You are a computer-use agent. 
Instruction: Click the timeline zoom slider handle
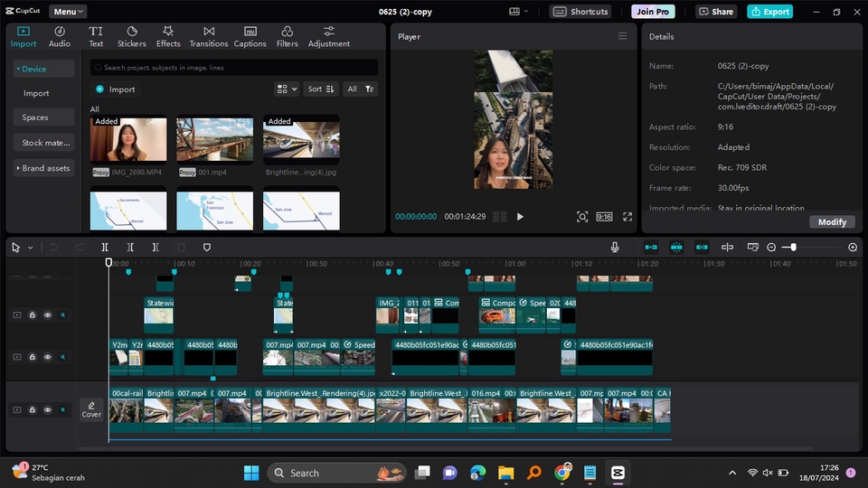coord(793,247)
